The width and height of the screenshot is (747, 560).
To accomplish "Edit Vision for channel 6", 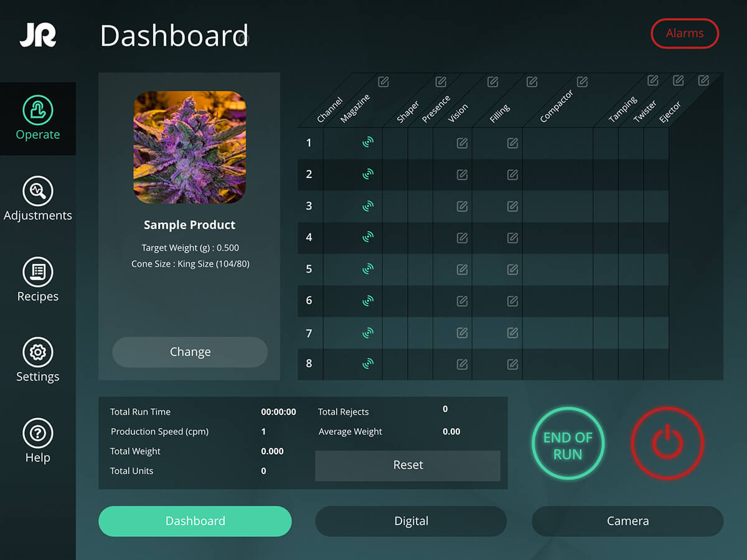I will point(463,301).
